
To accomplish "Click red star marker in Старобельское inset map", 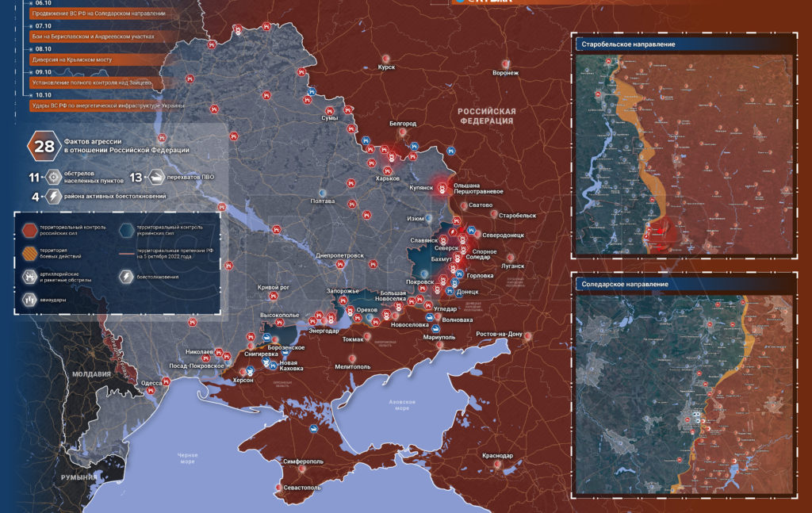I will point(661,231).
